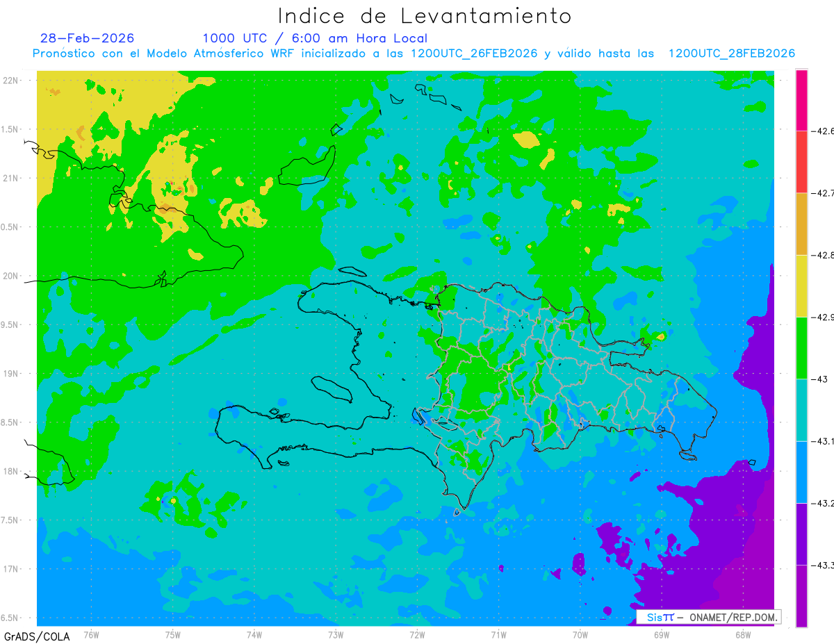Click the latitude label '20N'
The width and height of the screenshot is (834, 644).
pyautogui.click(x=11, y=276)
